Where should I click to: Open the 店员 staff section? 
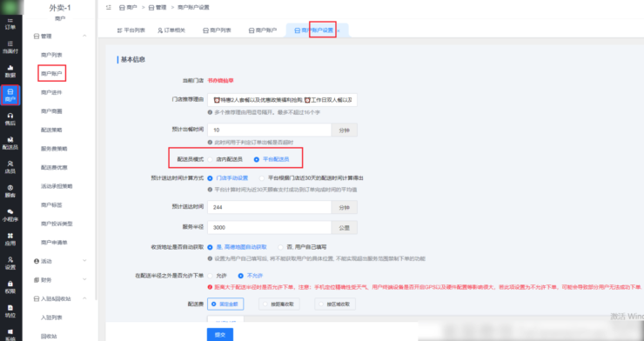click(x=10, y=167)
